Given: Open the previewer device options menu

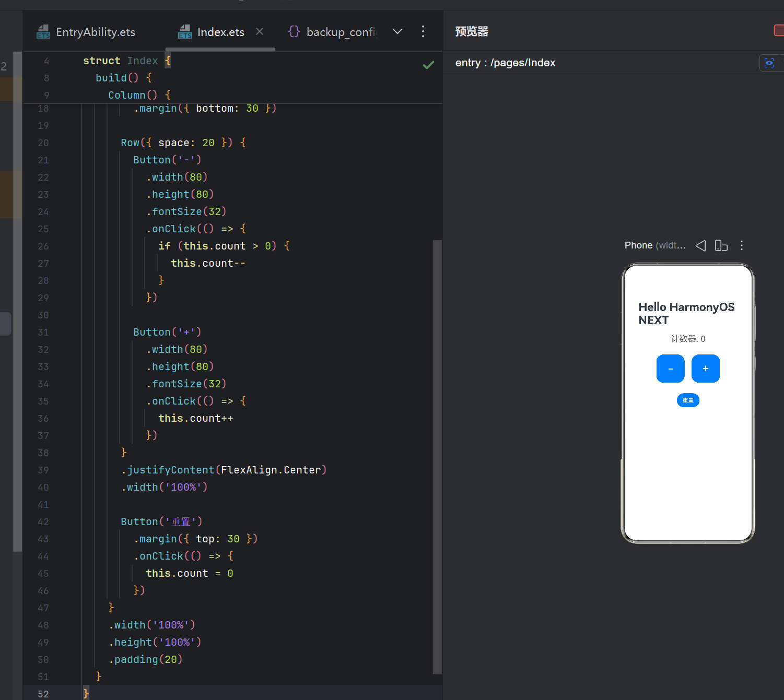Looking at the screenshot, I should [x=742, y=245].
